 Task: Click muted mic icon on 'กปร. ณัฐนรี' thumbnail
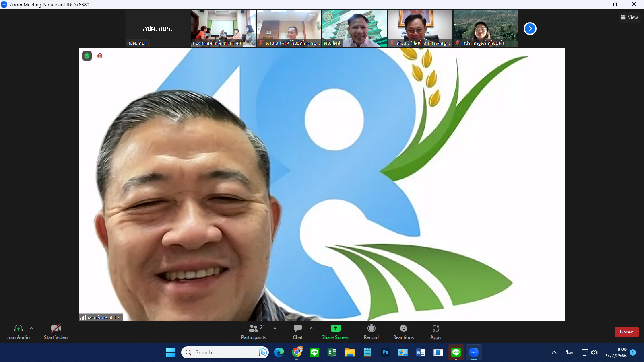click(x=458, y=43)
